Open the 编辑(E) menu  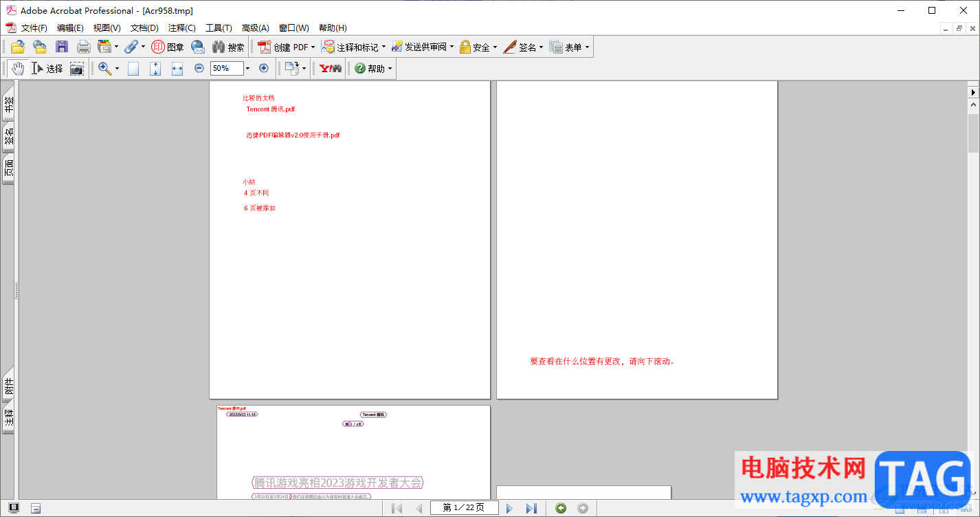[70, 28]
